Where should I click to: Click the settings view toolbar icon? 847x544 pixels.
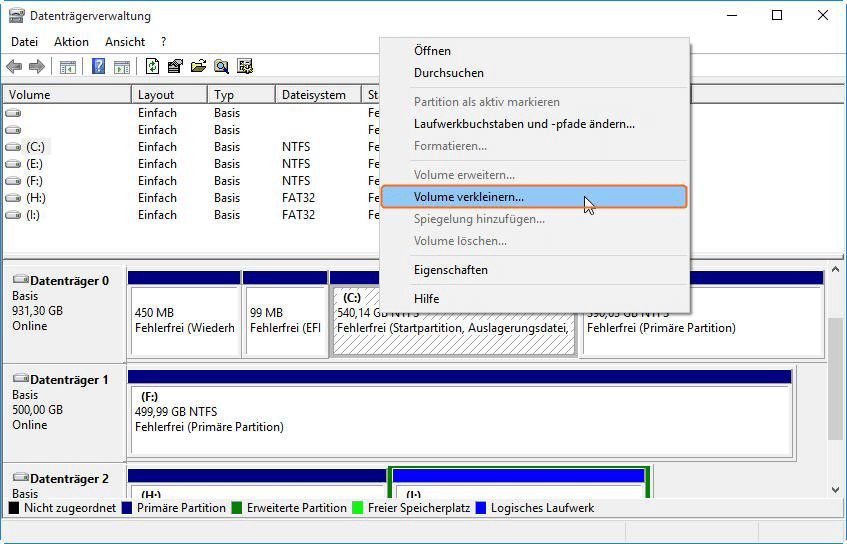(245, 66)
